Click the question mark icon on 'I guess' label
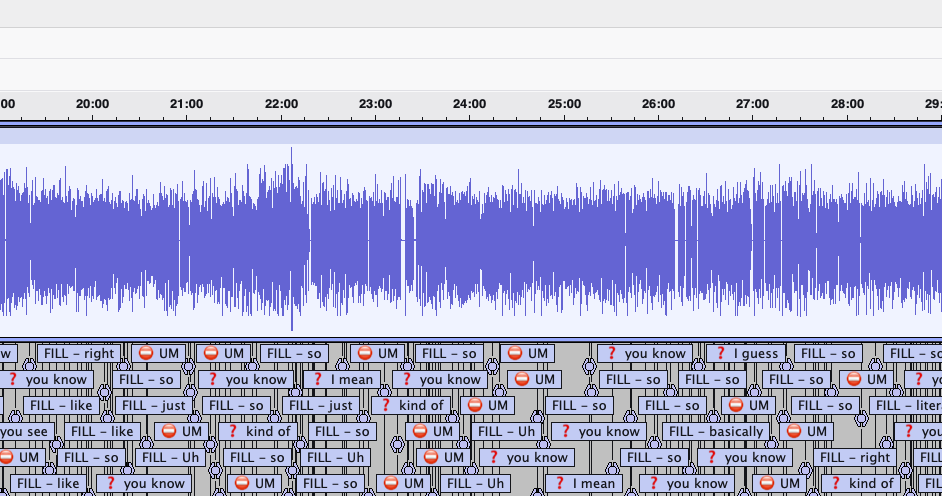This screenshot has width=942, height=496. point(720,354)
